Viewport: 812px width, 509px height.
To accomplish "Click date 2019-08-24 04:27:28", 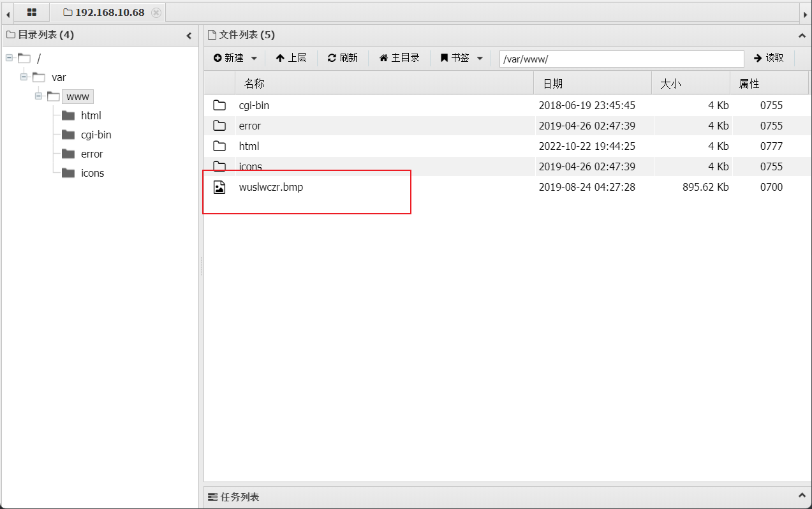I will tap(587, 187).
